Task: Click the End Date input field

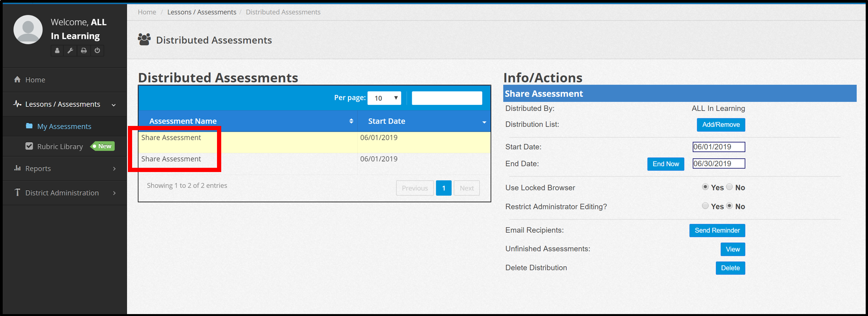Action: [x=718, y=164]
